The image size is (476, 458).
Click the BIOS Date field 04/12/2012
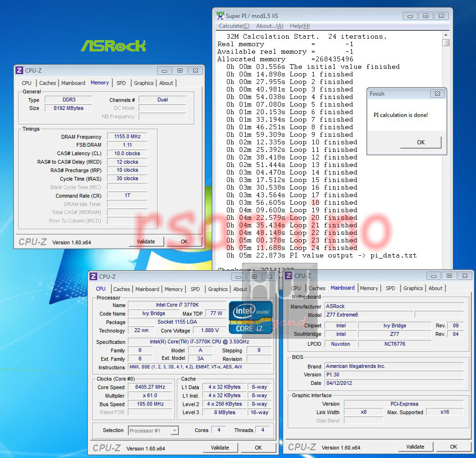point(394,383)
